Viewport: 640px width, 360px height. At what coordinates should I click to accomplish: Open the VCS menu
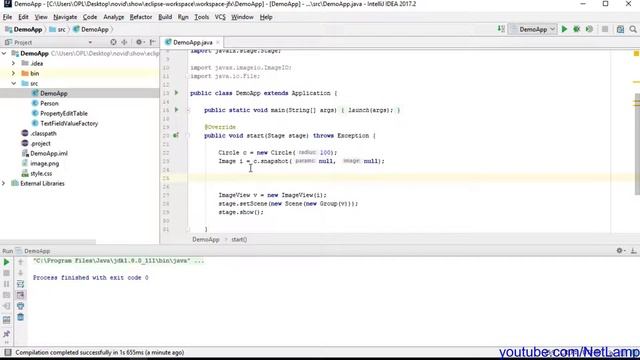tap(220, 17)
